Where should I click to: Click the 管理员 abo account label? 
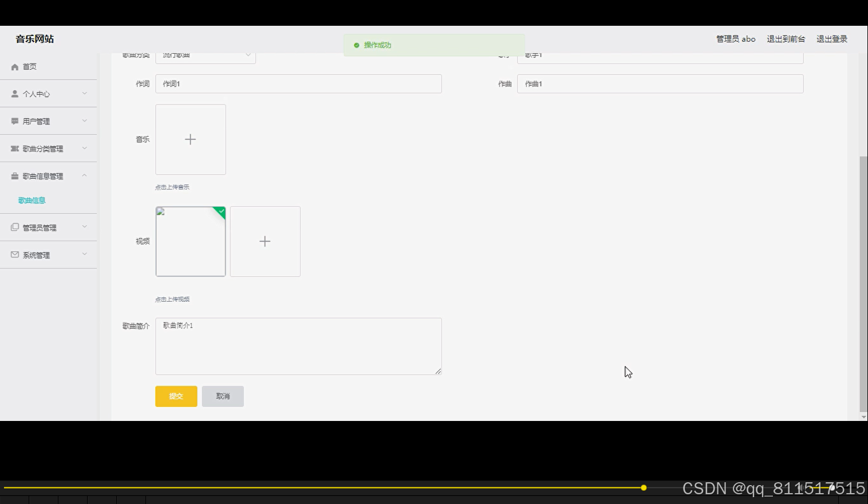point(736,39)
